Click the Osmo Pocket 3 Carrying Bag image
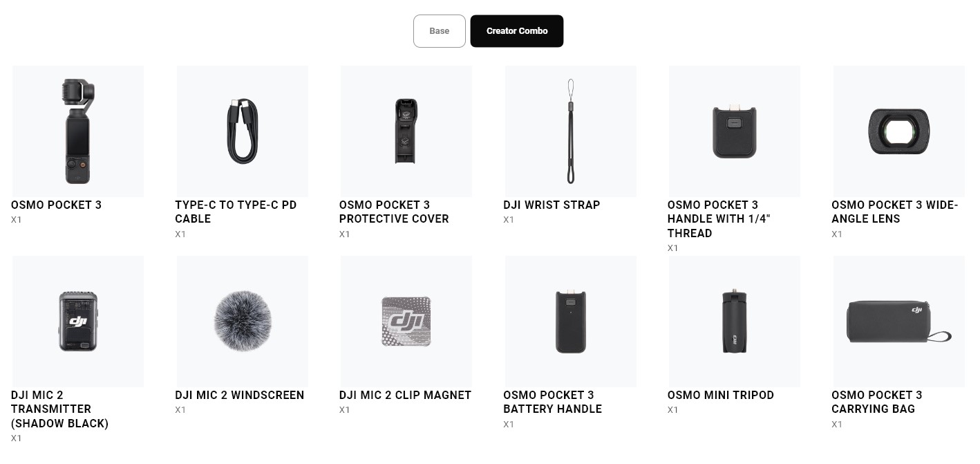Viewport: 980px width, 464px height. (899, 322)
